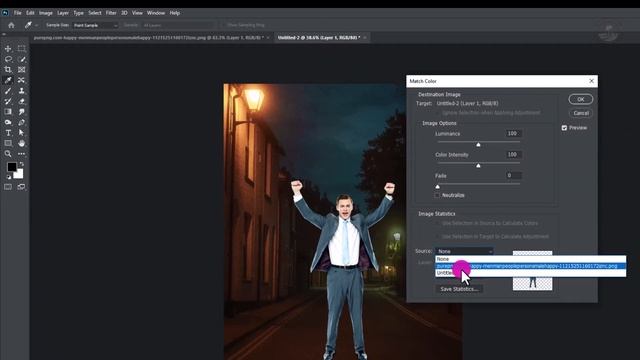Open the foreground color swatch

[x=11, y=167]
